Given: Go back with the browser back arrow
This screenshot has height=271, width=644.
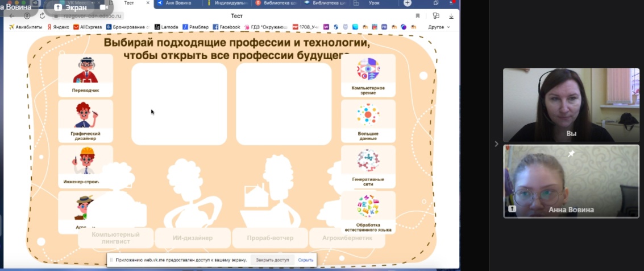Looking at the screenshot, I should pyautogui.click(x=11, y=16).
